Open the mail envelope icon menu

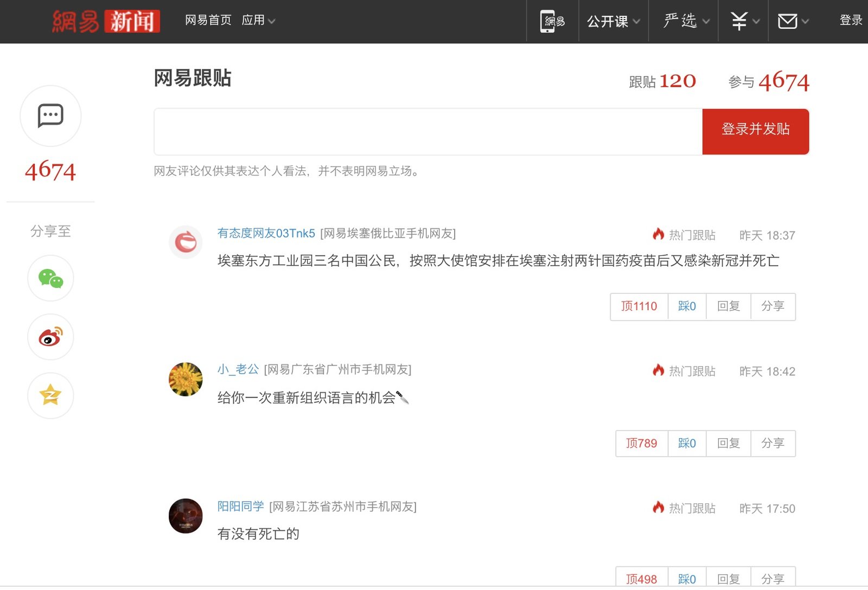tap(793, 21)
